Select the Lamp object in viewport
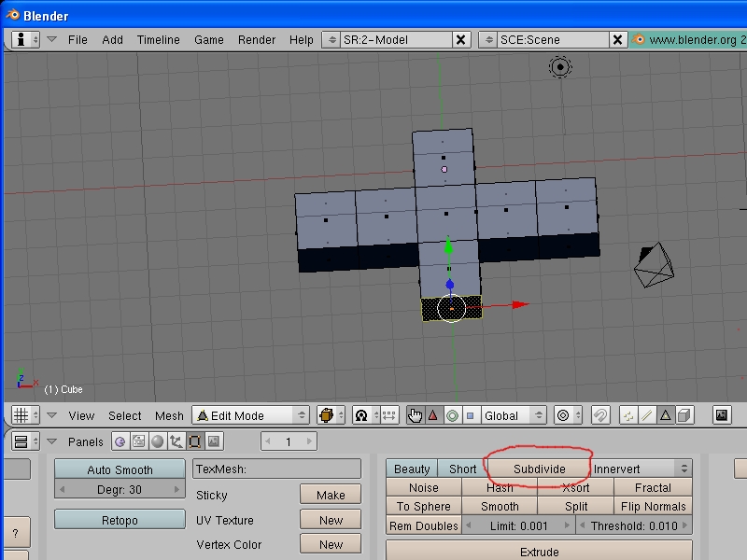The image size is (747, 560). tap(559, 67)
